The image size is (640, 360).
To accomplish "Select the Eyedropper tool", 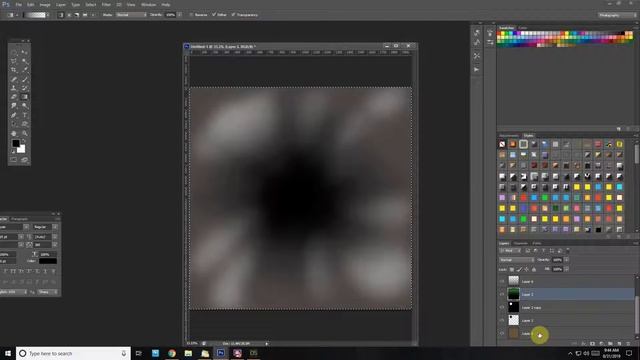I will [24, 70].
